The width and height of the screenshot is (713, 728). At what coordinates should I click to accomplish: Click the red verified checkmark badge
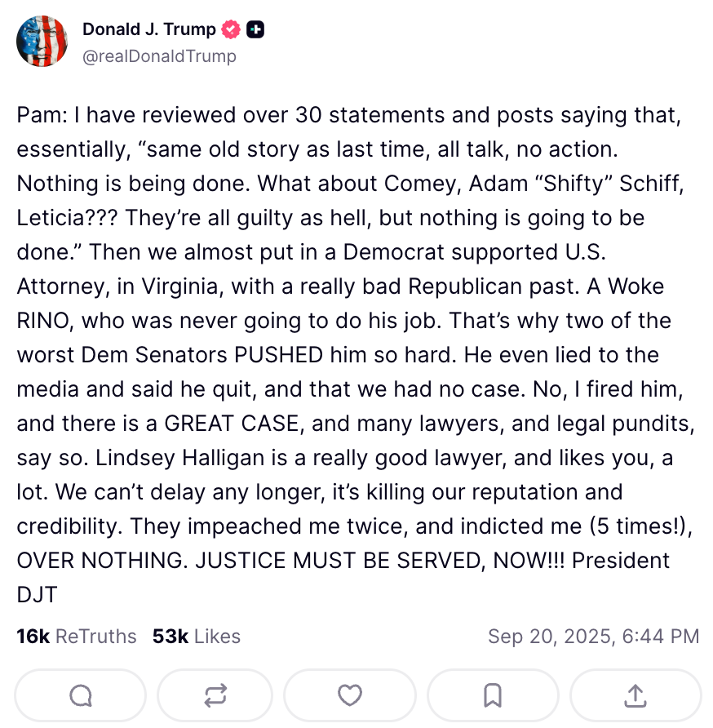coord(232,30)
